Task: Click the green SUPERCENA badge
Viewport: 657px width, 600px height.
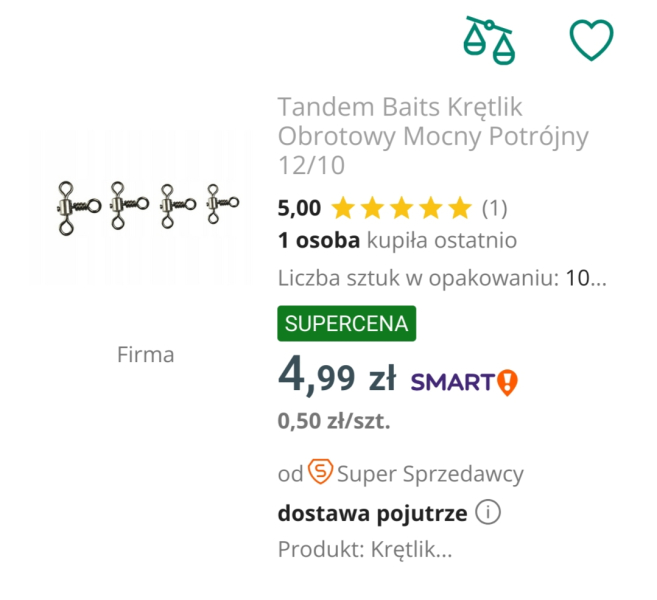Action: 346,324
